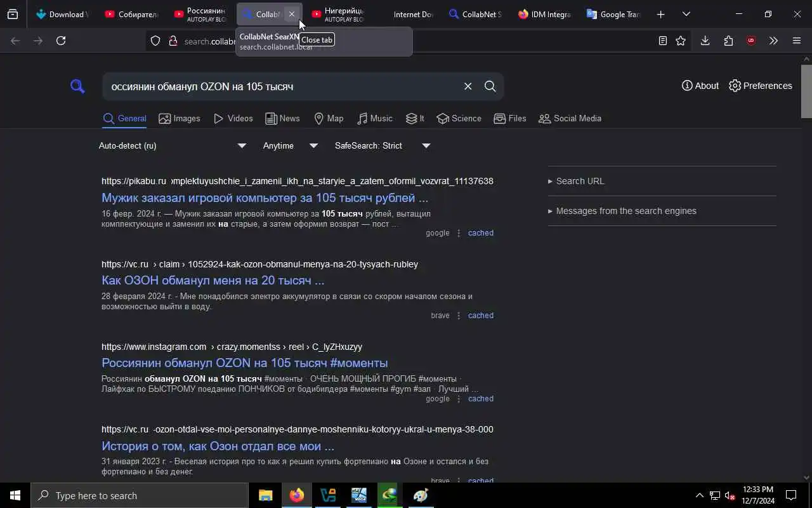Switch to the Google Translate tab
This screenshot has width=812, height=508.
pos(613,14)
